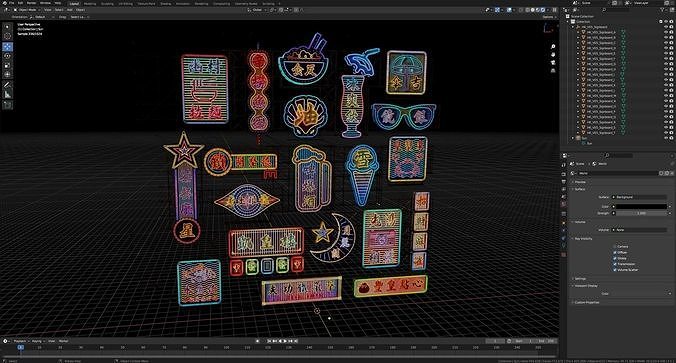Click the viewport pan hand gizmo
The width and height of the screenshot is (676, 363).
click(553, 55)
